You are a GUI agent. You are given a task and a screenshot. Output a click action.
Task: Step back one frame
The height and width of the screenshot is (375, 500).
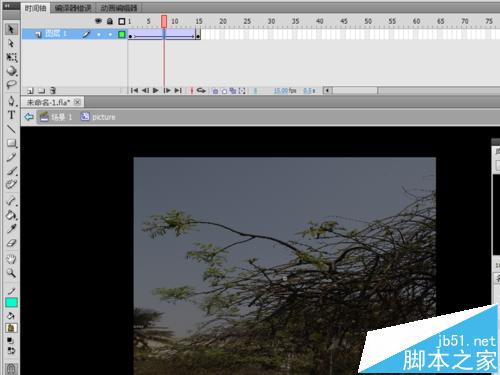(145, 90)
